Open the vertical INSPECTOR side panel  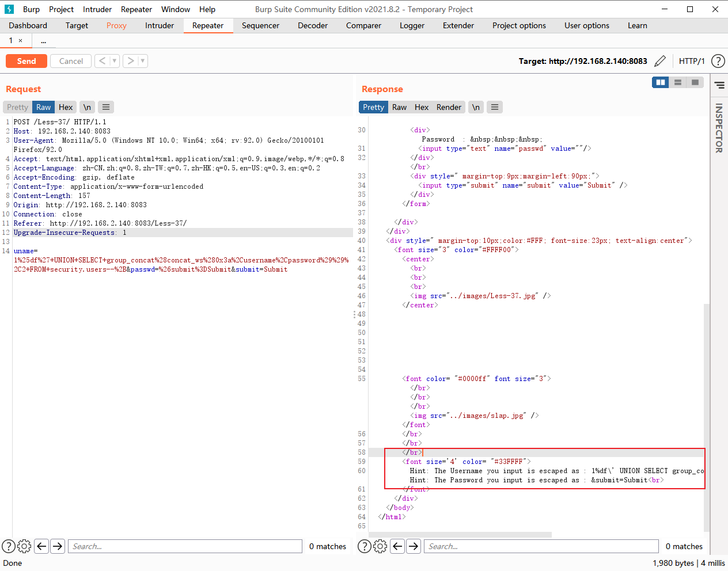[x=719, y=128]
